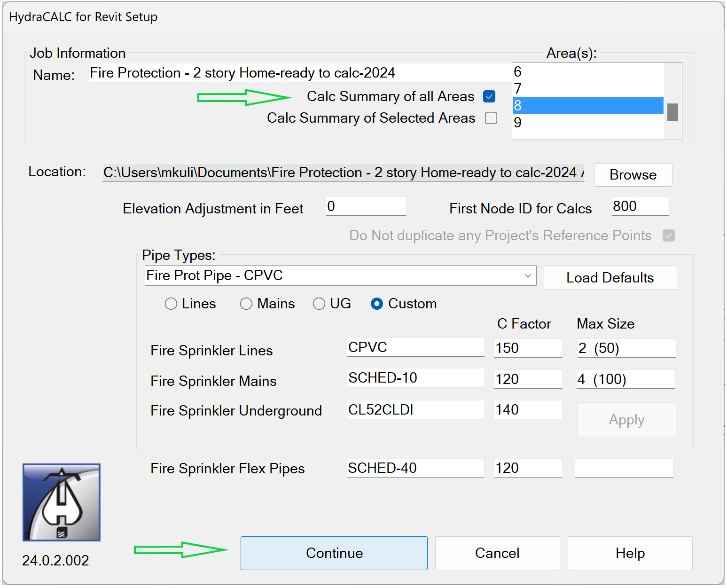Click the Location path field
Viewport: 727px width, 588px height.
(x=344, y=172)
